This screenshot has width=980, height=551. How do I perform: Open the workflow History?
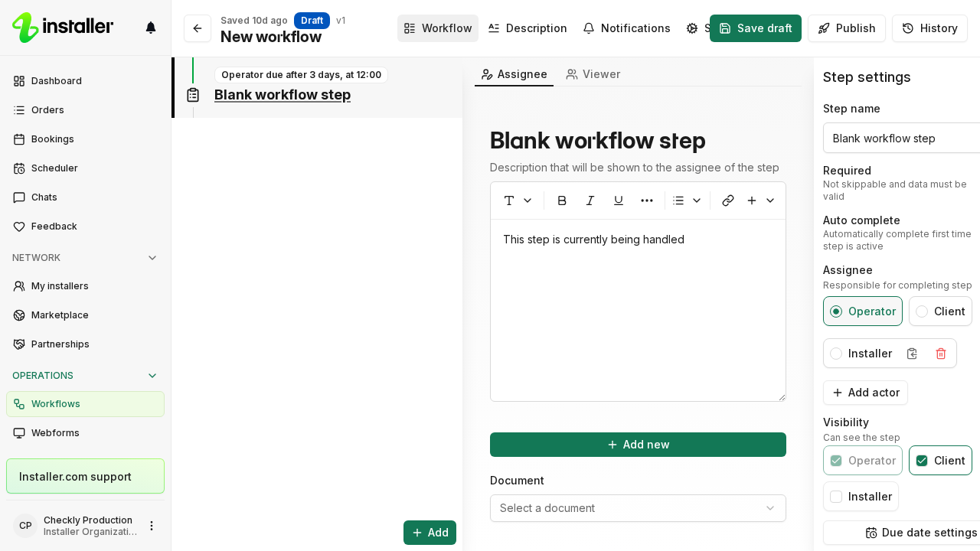click(929, 28)
